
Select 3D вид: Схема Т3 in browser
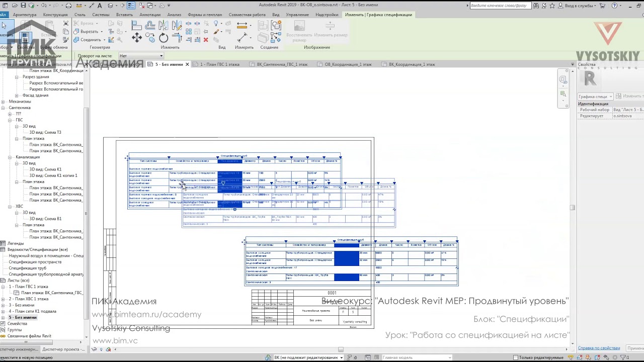tap(45, 132)
